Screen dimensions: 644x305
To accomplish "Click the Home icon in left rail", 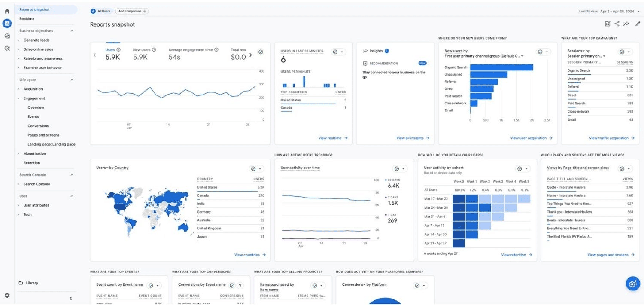I will (x=7, y=11).
